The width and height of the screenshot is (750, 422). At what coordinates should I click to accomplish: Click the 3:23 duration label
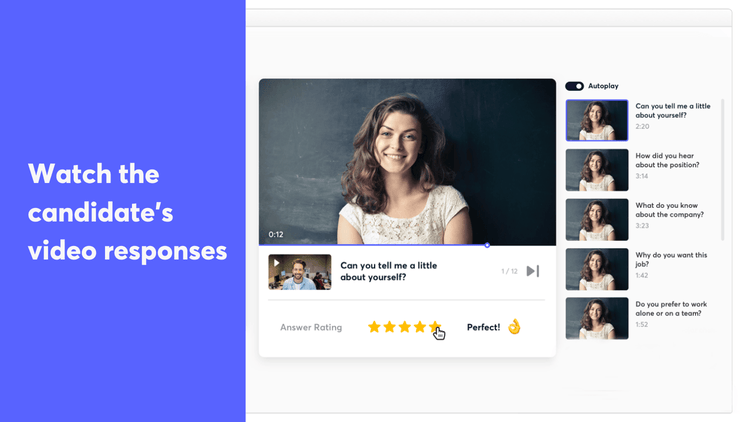[x=642, y=225]
